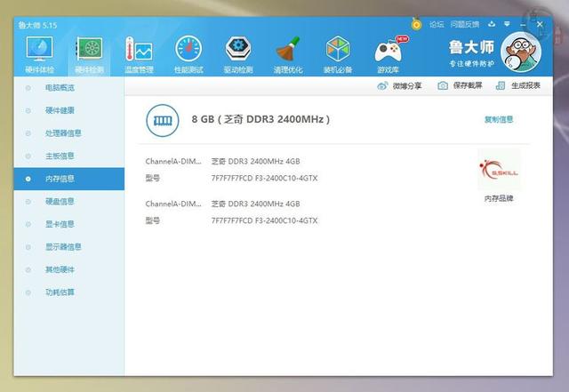Click second 7F7F7F7FCD F3-2400C10-4GTX model number
The height and width of the screenshot is (392, 569).
click(x=265, y=220)
